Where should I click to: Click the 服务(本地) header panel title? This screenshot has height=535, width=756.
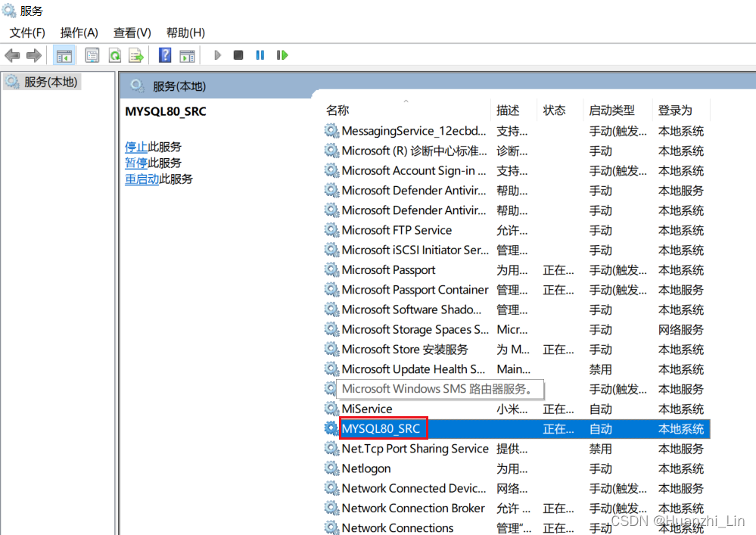pos(179,86)
